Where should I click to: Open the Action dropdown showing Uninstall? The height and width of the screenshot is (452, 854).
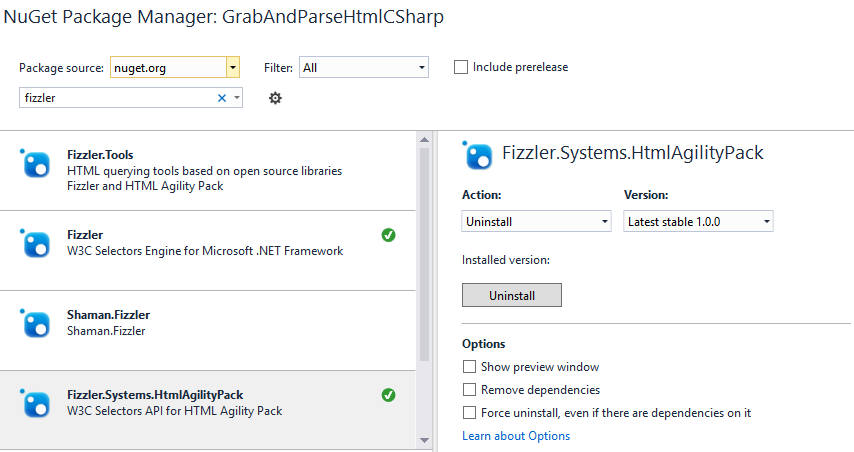[x=536, y=221]
